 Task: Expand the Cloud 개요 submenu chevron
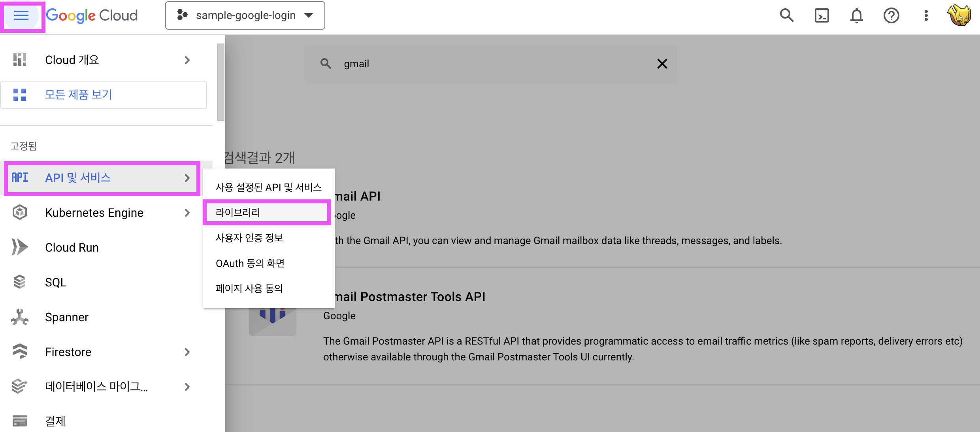187,60
